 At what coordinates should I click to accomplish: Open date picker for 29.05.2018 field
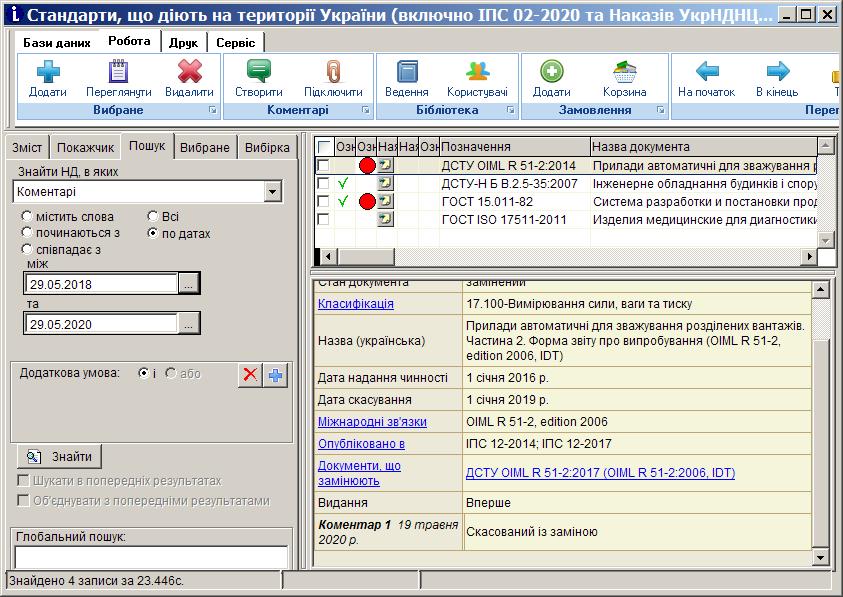pos(188,284)
